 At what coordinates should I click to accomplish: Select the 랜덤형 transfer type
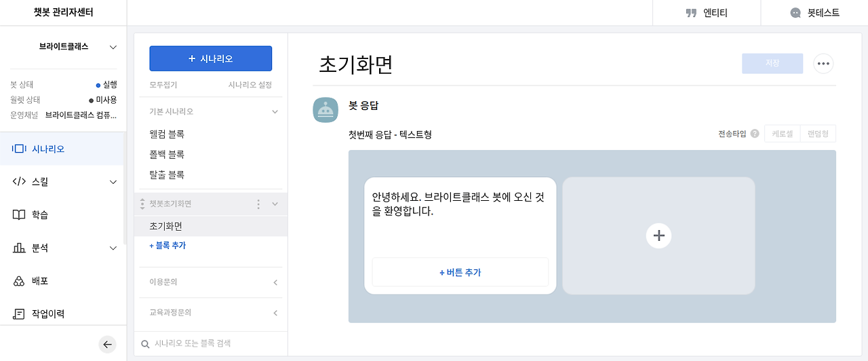[x=818, y=134]
